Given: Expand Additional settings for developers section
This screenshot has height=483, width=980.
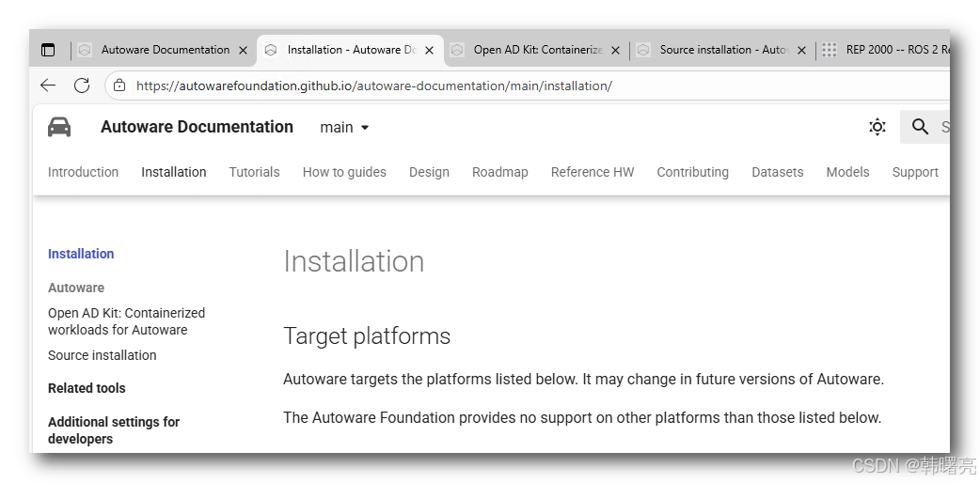Looking at the screenshot, I should pos(114,429).
